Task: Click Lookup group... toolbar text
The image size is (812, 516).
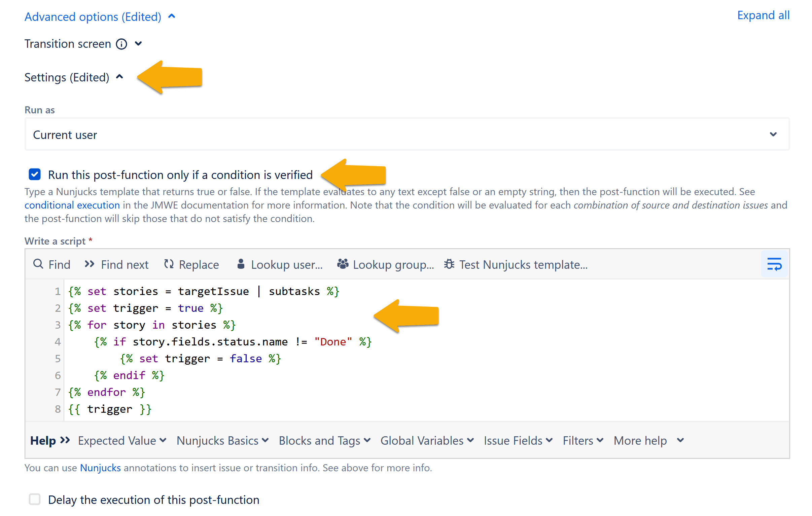Action: point(393,265)
